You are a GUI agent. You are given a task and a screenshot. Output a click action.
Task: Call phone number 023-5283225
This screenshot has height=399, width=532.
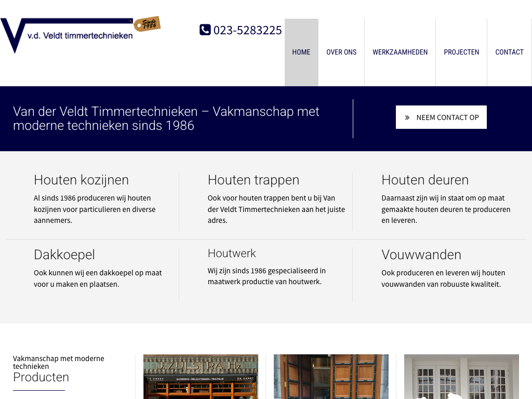(x=247, y=30)
